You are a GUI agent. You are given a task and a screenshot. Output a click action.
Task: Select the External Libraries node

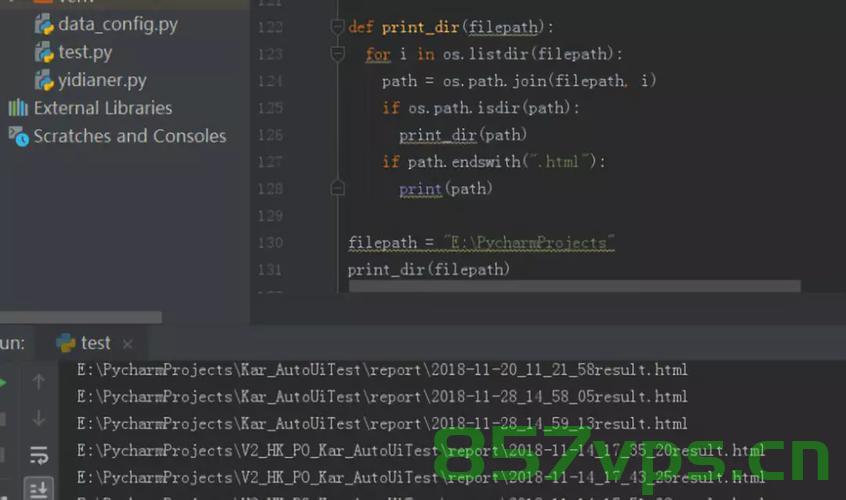coord(103,108)
